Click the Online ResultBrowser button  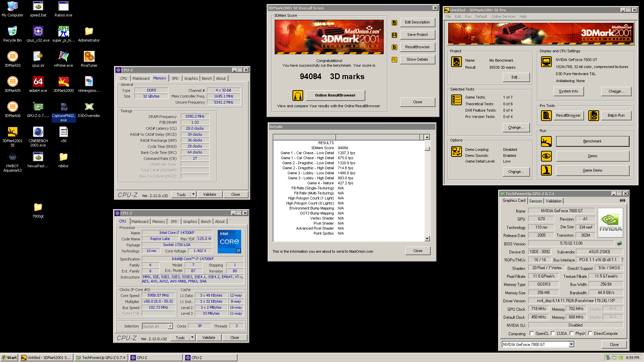[x=335, y=96]
